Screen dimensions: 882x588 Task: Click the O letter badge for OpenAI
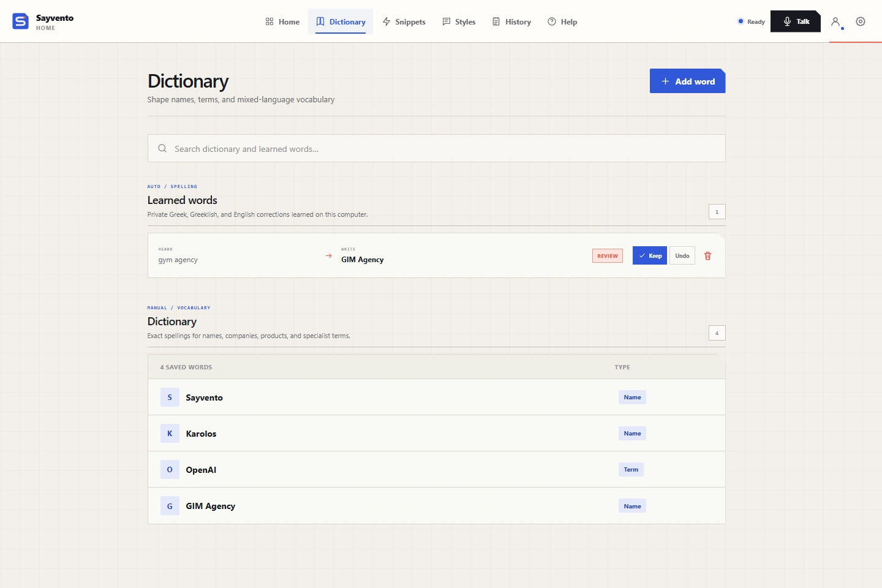click(170, 470)
